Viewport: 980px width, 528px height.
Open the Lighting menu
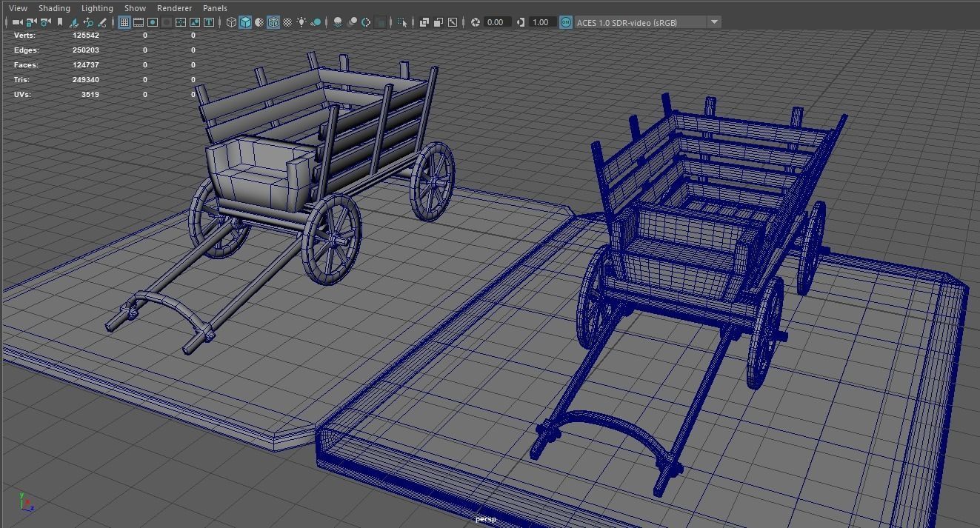pos(97,8)
